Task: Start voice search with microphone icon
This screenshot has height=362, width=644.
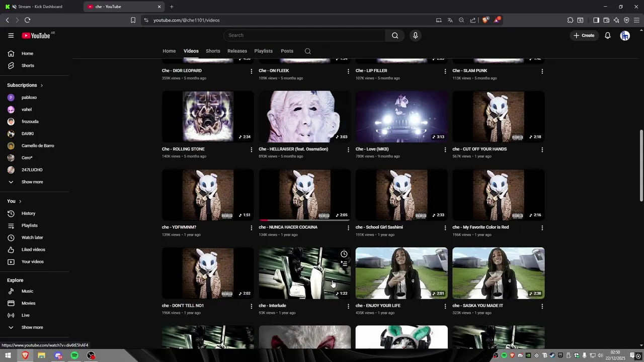Action: pos(415,35)
